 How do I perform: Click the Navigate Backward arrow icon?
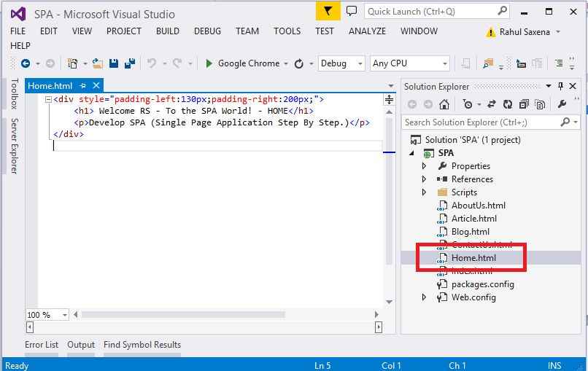click(26, 63)
